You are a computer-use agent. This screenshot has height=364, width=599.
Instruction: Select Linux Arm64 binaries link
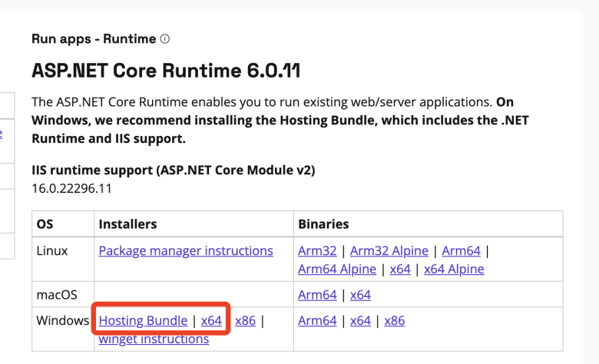[x=461, y=251]
